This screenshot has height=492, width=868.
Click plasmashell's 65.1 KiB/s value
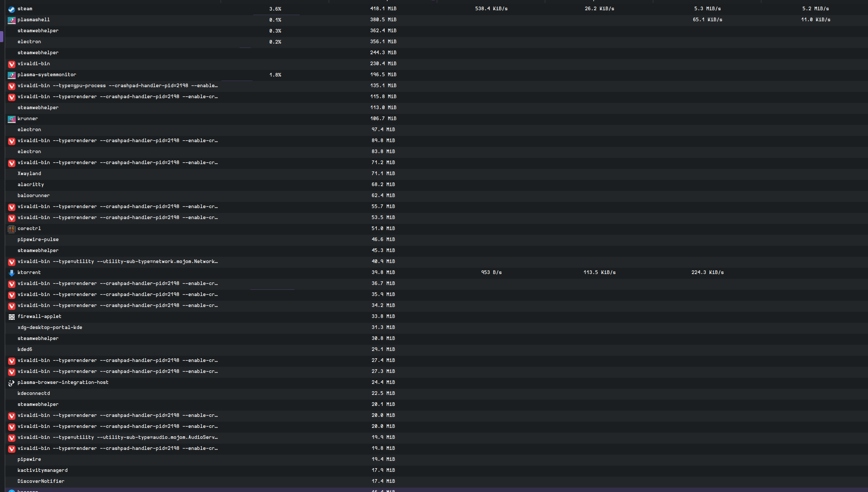click(708, 19)
